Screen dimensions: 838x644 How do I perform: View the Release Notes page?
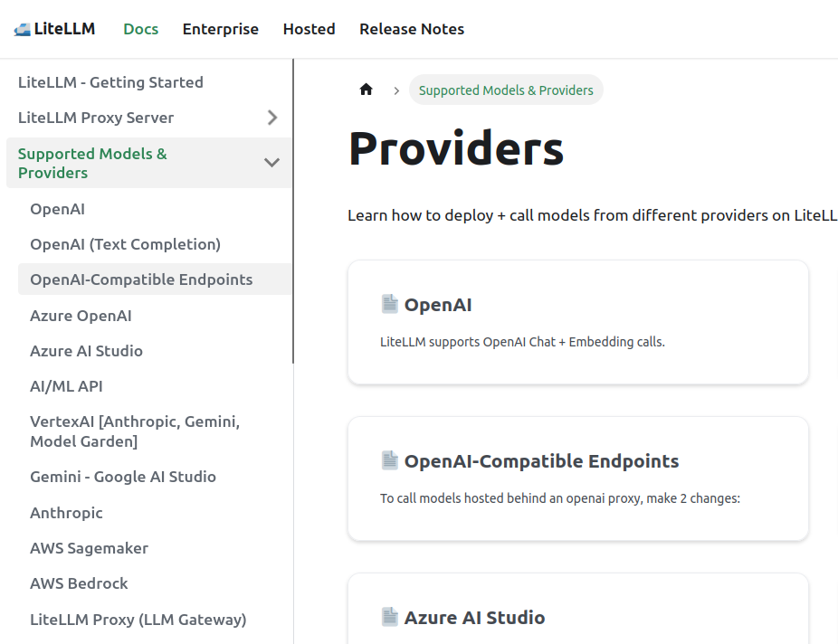pyautogui.click(x=411, y=29)
